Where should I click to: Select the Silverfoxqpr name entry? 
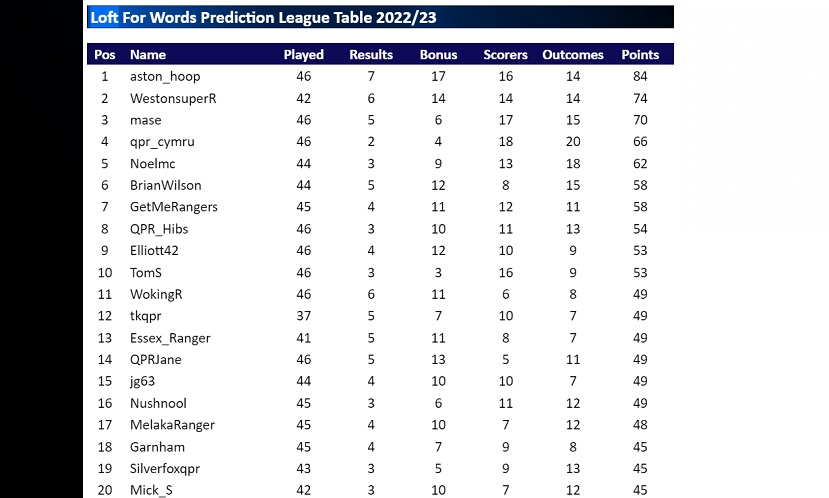click(x=165, y=468)
